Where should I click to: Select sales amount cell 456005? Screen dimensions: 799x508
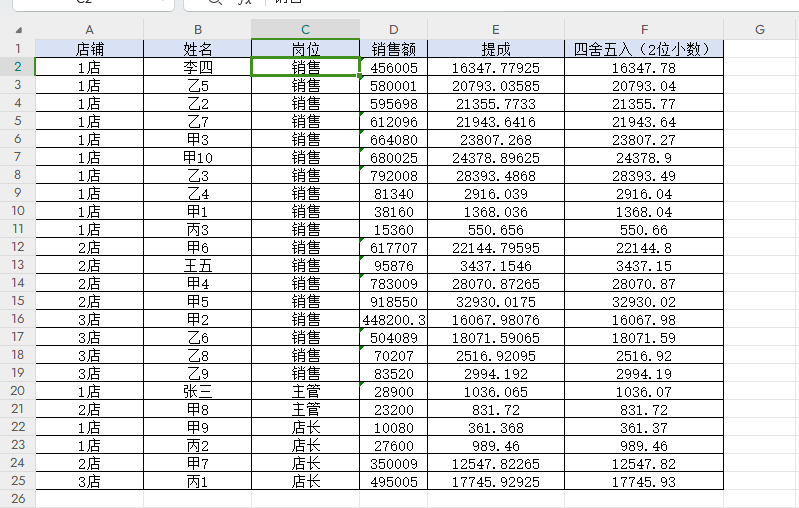click(393, 67)
